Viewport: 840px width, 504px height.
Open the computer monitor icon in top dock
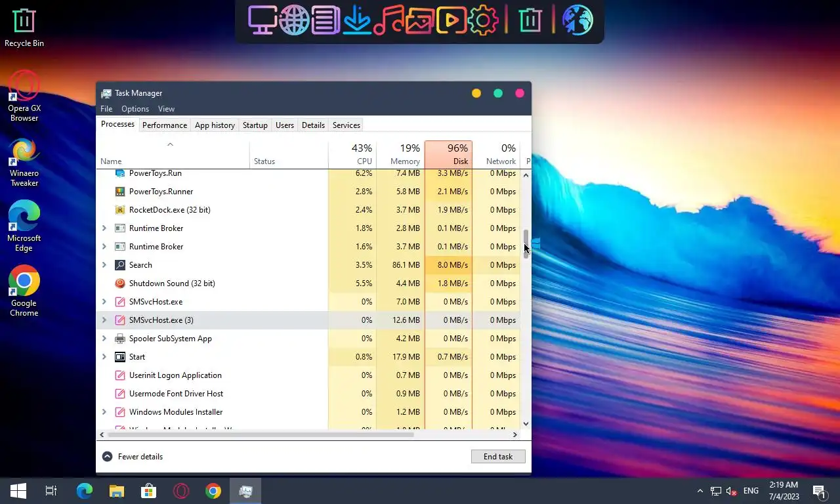pyautogui.click(x=262, y=20)
